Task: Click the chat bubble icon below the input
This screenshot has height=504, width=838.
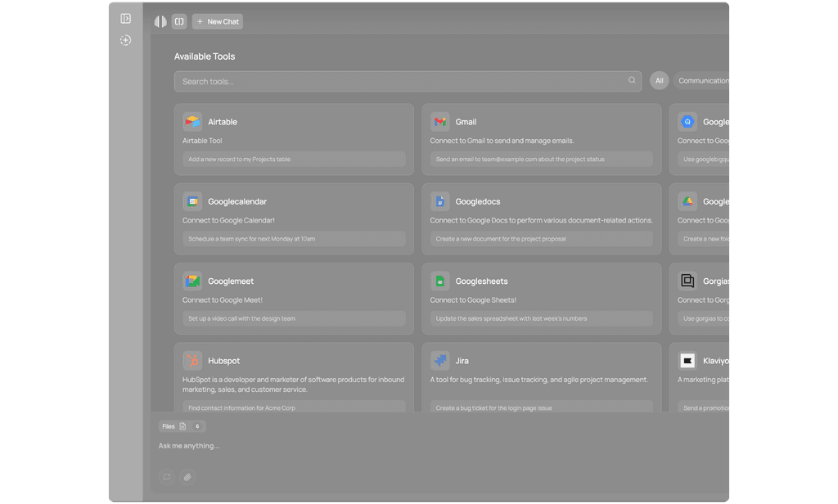Action: (167, 477)
